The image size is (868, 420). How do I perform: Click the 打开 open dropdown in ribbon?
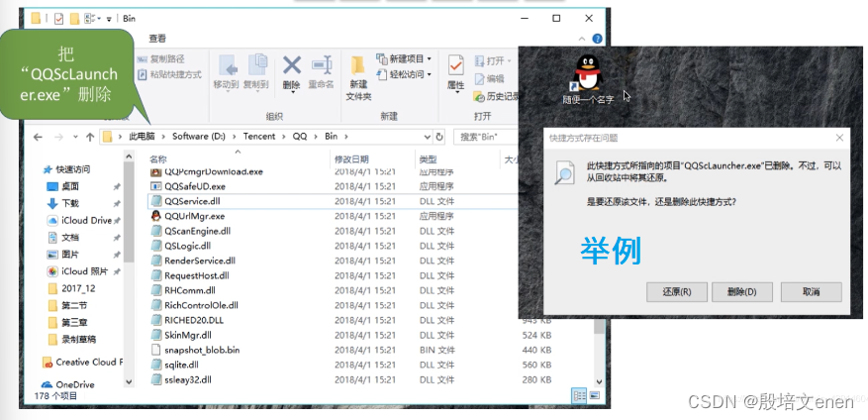click(493, 60)
